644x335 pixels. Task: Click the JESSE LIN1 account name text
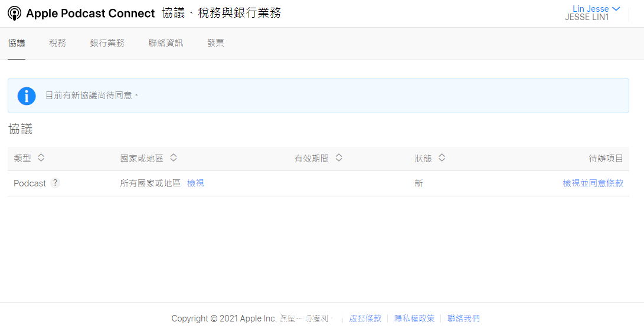pos(587,17)
